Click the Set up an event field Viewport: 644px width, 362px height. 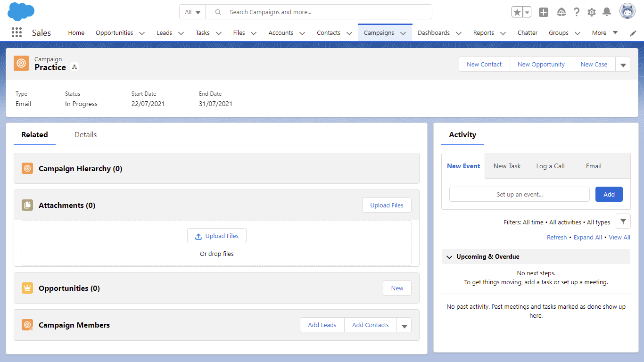tap(520, 194)
